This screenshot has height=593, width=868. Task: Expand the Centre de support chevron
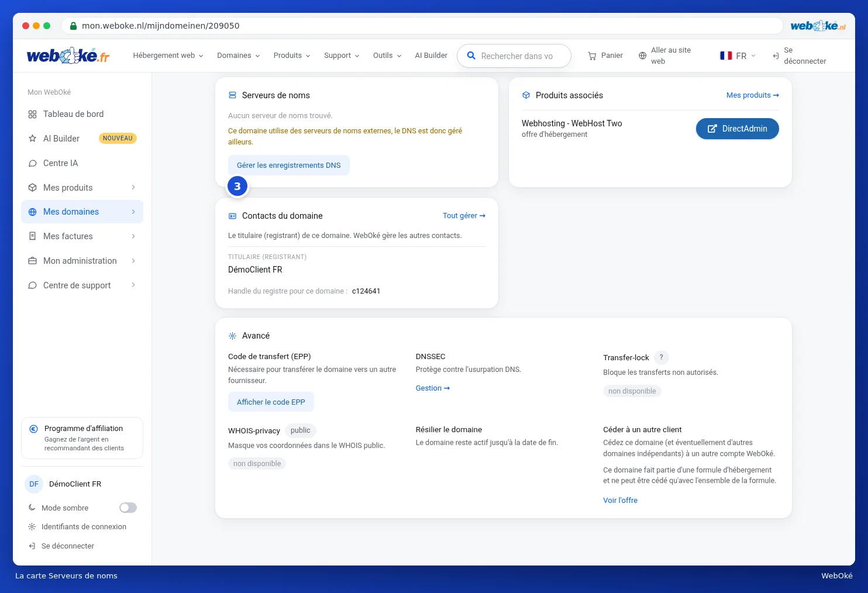click(x=133, y=285)
